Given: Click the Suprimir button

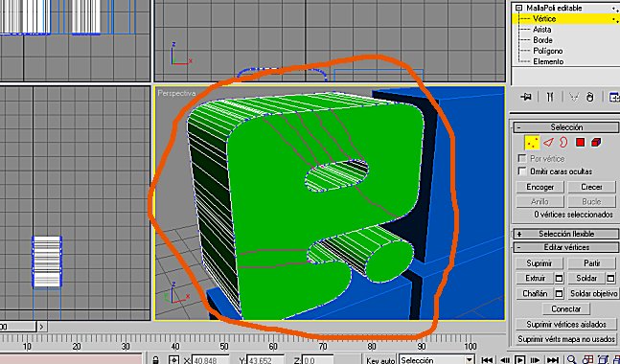Looking at the screenshot, I should 540,262.
